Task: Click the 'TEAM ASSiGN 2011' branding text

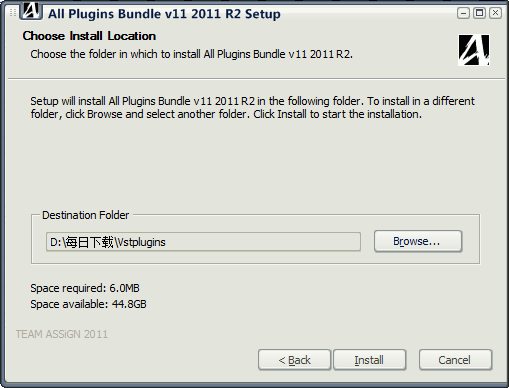Action: (62, 334)
